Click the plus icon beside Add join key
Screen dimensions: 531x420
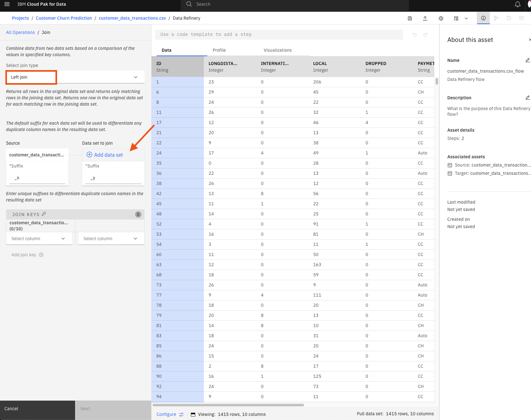point(41,255)
